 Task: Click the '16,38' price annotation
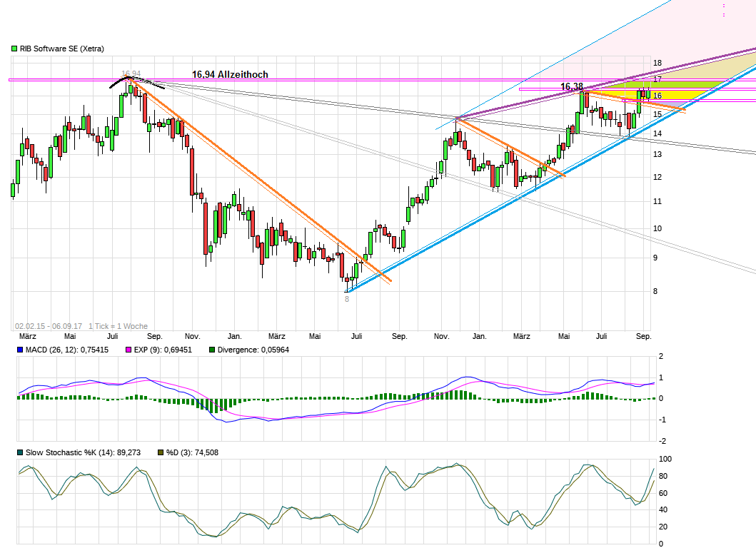coord(572,87)
